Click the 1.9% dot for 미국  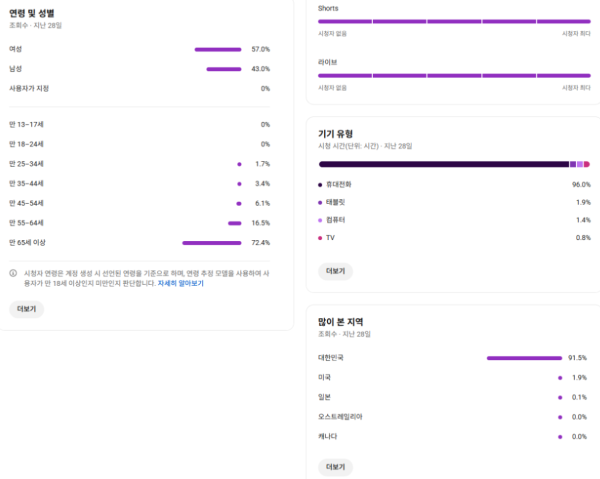pos(560,378)
